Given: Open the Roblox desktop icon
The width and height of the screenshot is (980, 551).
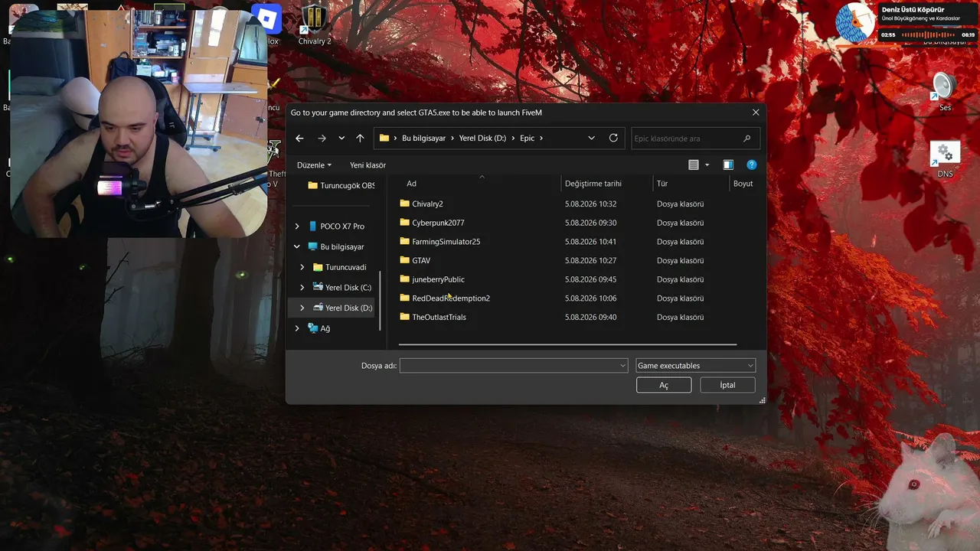Looking at the screenshot, I should click(x=266, y=23).
